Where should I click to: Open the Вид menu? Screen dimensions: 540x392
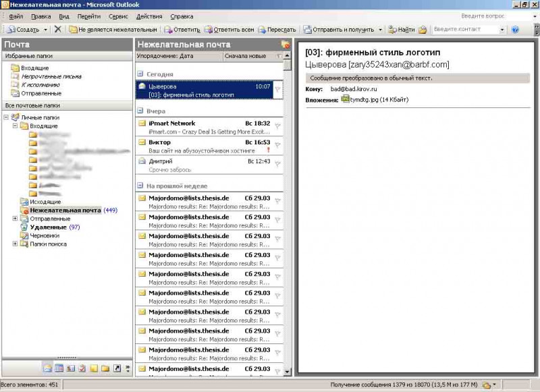pos(64,16)
